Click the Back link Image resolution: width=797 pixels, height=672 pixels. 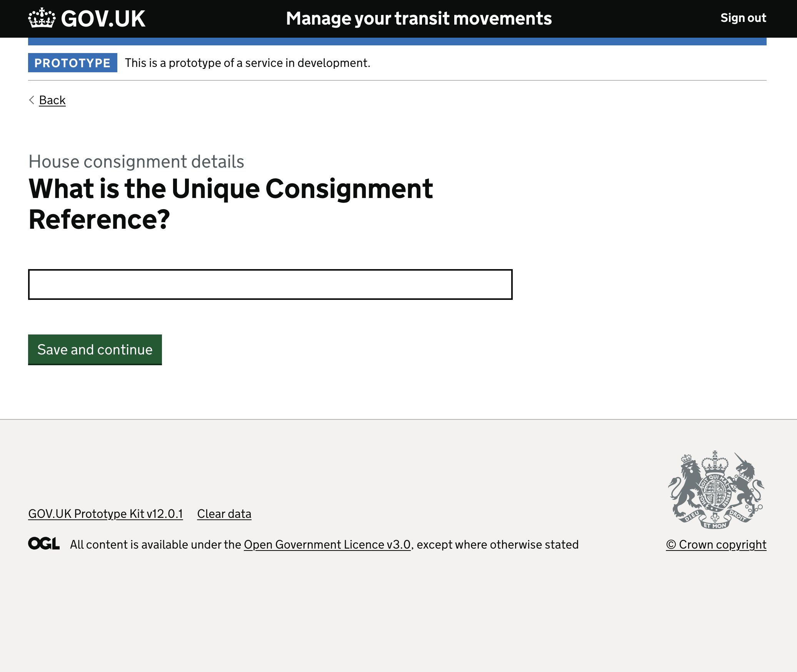click(x=52, y=100)
